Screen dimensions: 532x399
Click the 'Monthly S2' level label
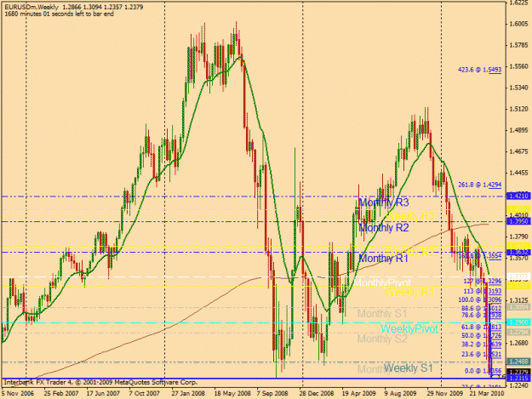click(x=382, y=339)
